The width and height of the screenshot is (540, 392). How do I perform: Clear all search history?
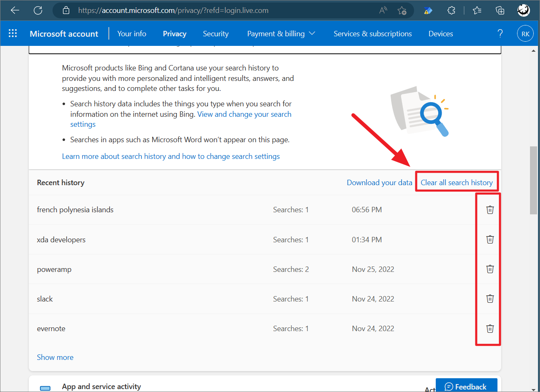(x=457, y=182)
